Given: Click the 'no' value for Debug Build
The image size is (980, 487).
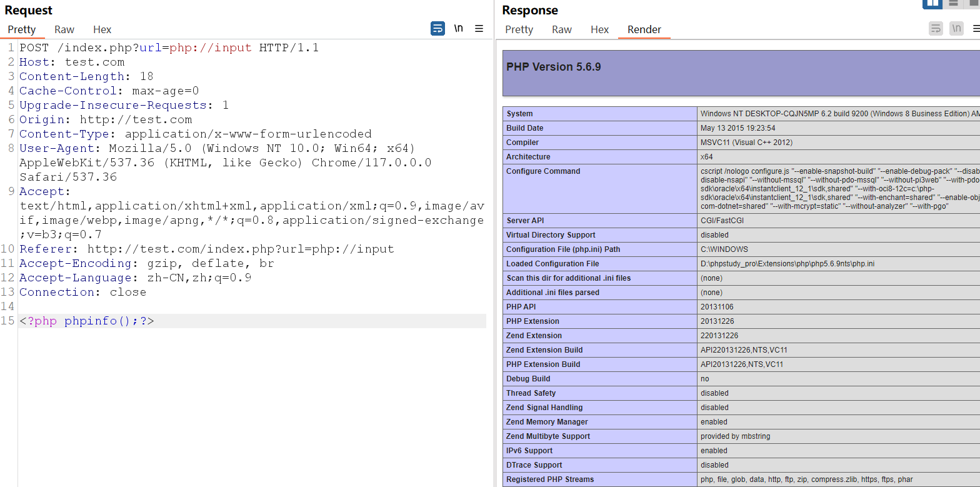Looking at the screenshot, I should pyautogui.click(x=705, y=379).
